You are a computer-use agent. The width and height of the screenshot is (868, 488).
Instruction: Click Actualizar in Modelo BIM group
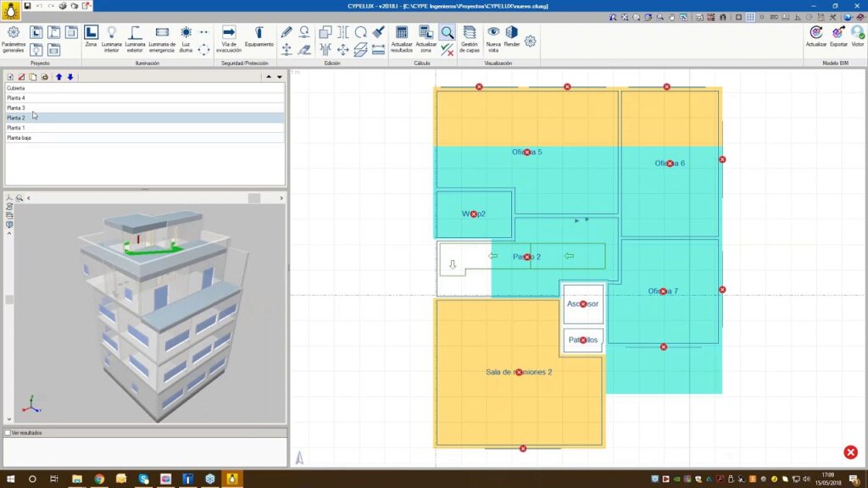(x=815, y=36)
